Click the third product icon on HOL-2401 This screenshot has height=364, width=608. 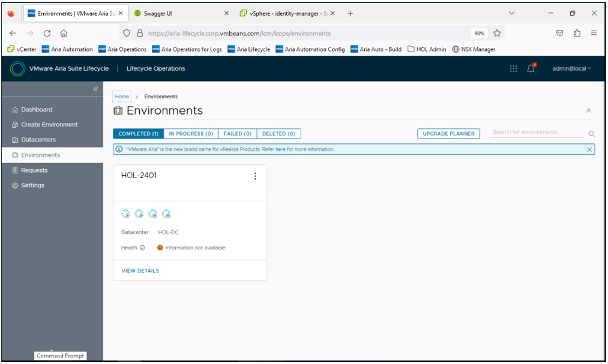(x=153, y=213)
